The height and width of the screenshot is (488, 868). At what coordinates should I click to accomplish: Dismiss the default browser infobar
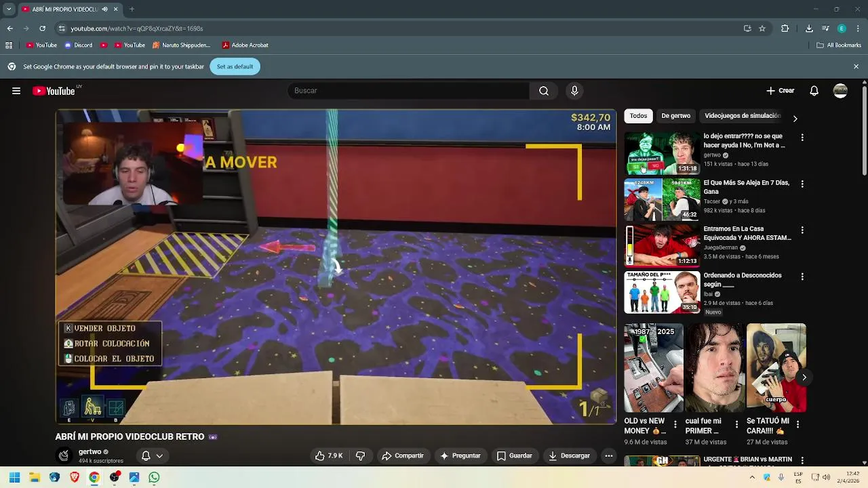pyautogui.click(x=856, y=66)
